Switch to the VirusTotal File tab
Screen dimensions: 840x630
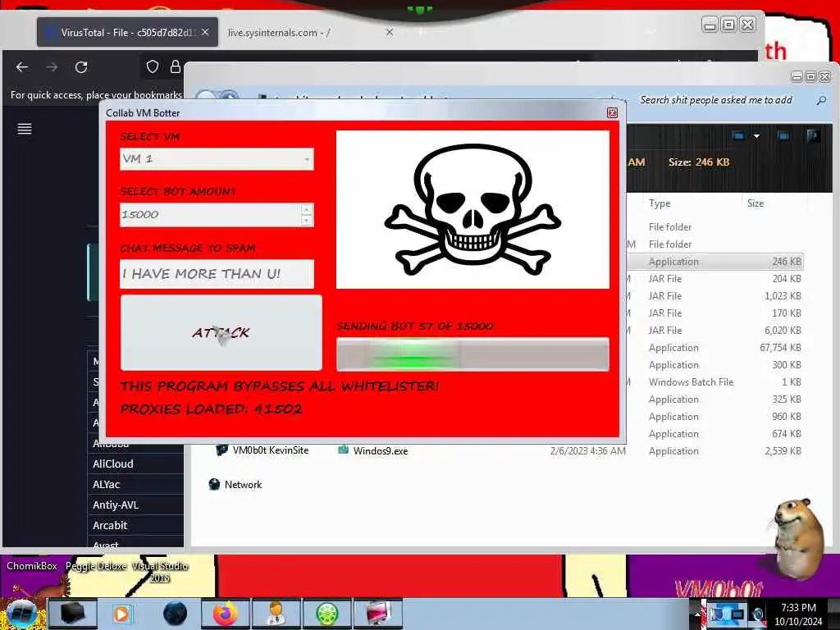pyautogui.click(x=127, y=32)
